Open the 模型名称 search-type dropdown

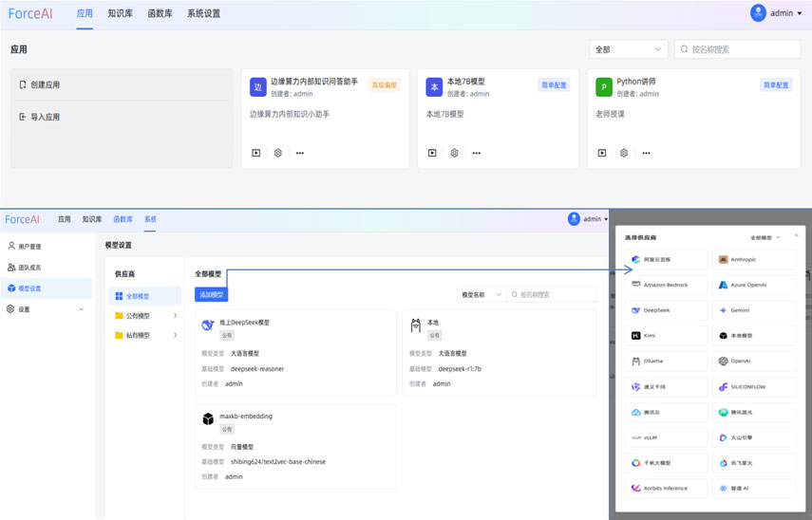pyautogui.click(x=482, y=295)
